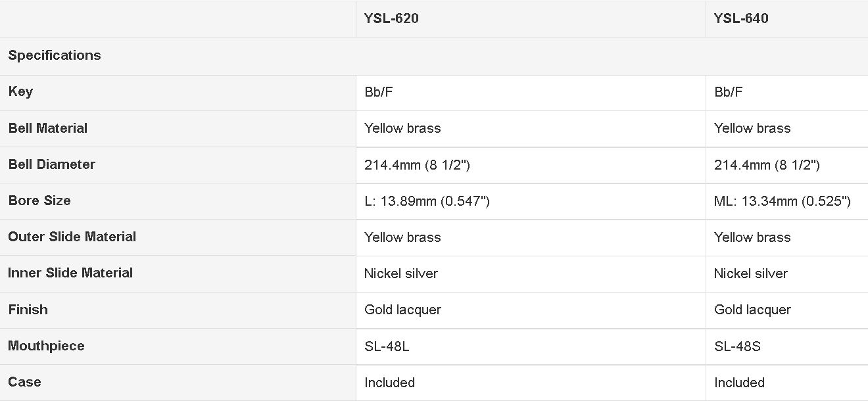Select the Bell Material row label
868x401 pixels.
pos(48,128)
